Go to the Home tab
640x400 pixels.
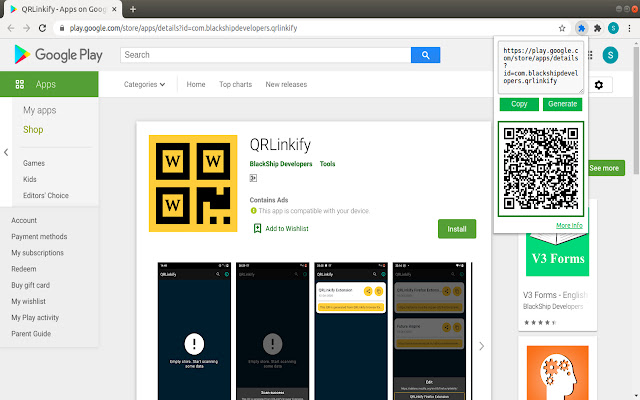[196, 84]
